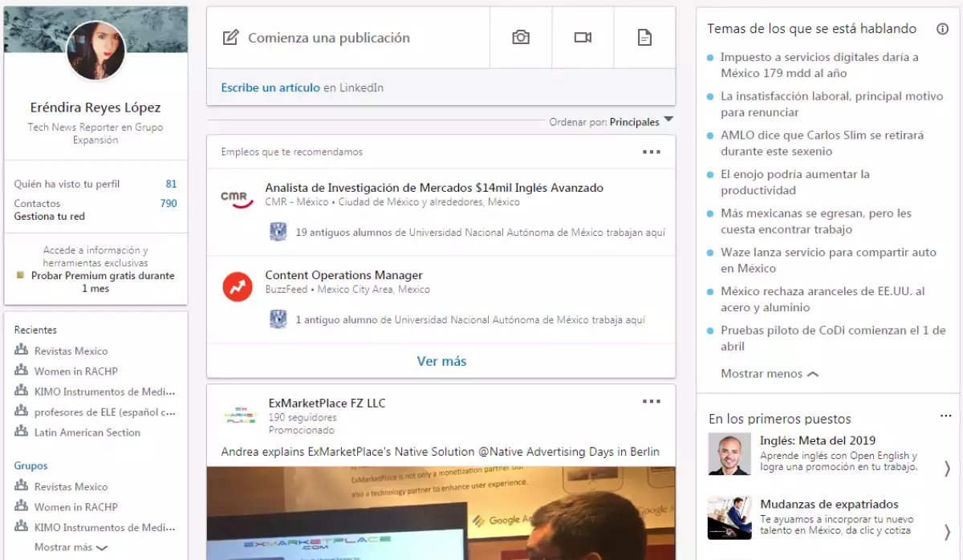Click the info icon beside Temas heading
Screen dimensions: 963x560
tap(942, 29)
